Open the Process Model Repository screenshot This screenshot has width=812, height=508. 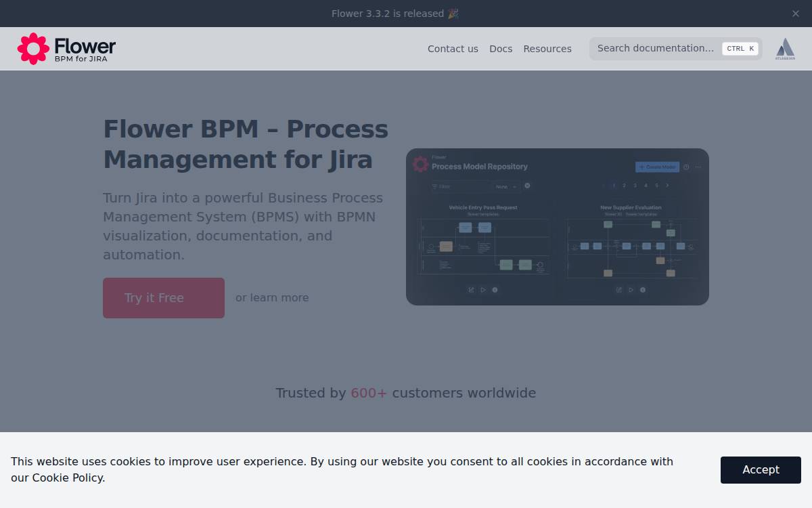(x=558, y=227)
